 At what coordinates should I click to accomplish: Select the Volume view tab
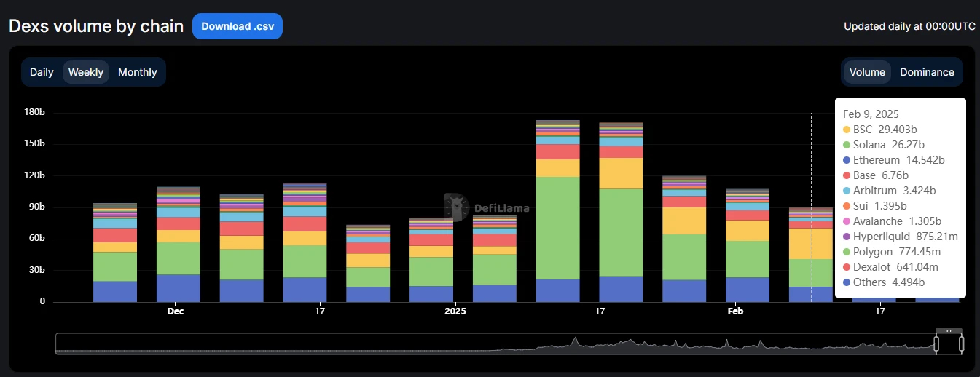pyautogui.click(x=867, y=72)
